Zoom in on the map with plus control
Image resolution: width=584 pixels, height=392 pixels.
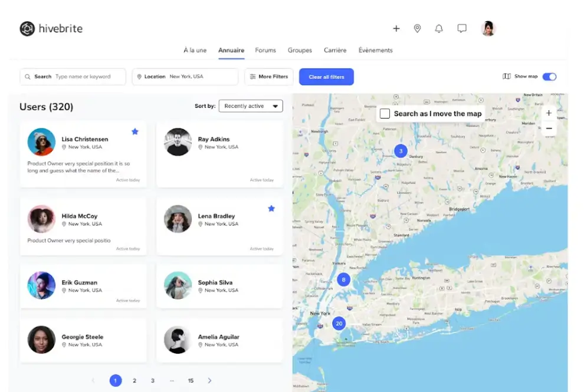click(x=549, y=113)
